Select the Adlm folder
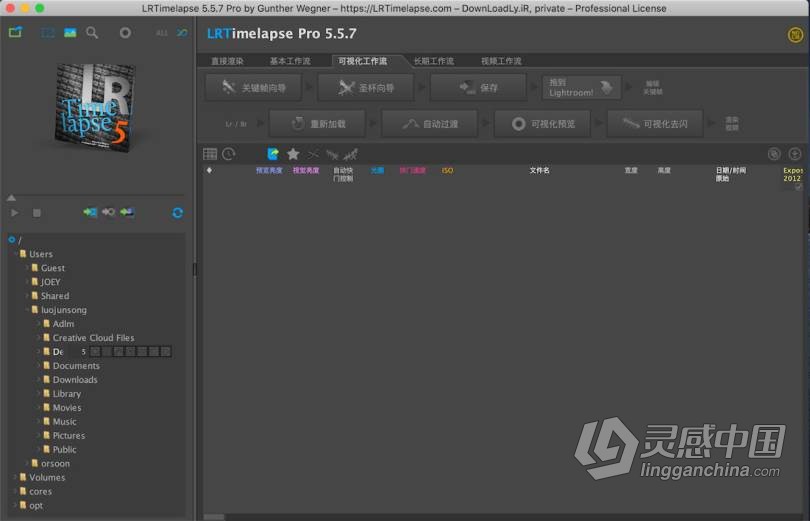 click(x=63, y=324)
